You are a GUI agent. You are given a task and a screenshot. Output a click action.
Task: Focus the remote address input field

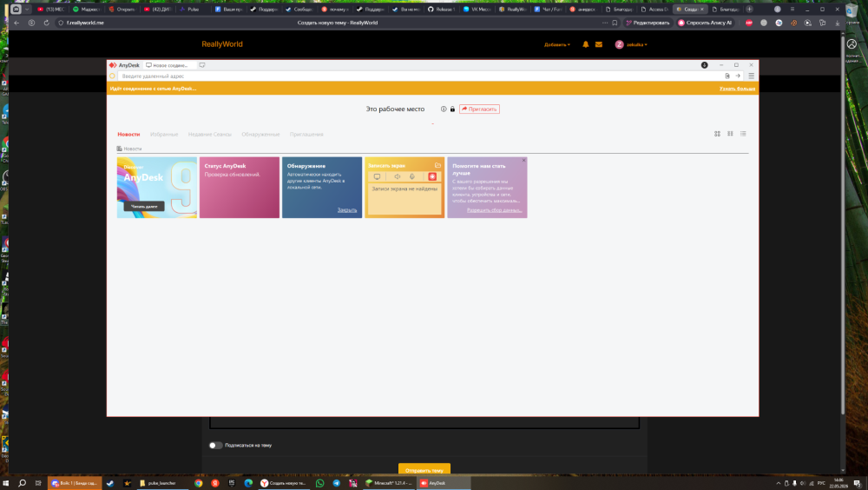(421, 76)
